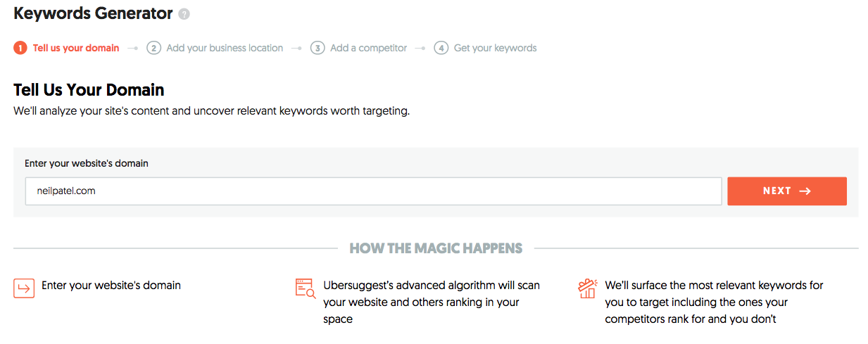Click the 'Keywords Generator' page title

93,13
